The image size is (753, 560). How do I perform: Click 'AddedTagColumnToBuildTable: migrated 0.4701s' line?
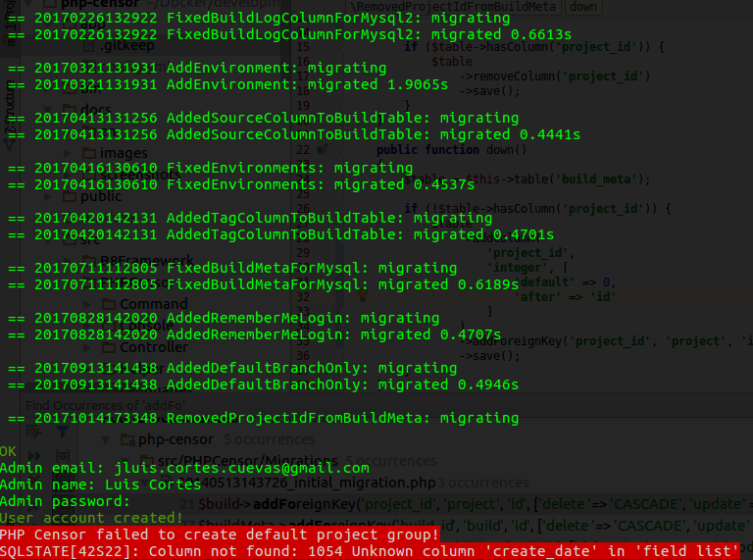pos(281,234)
